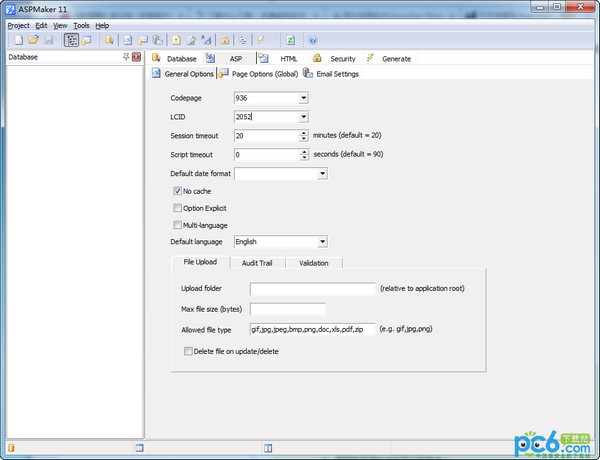Click the Codepage value 936

click(241, 98)
